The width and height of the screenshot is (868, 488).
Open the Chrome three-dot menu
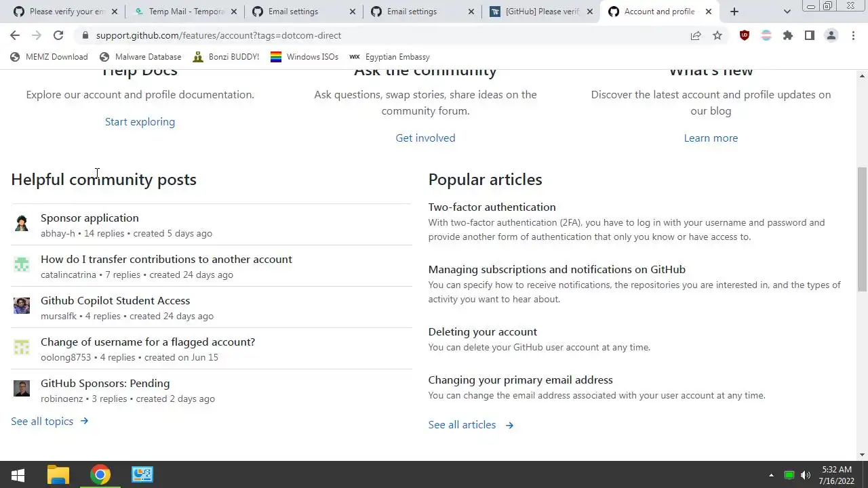(853, 35)
